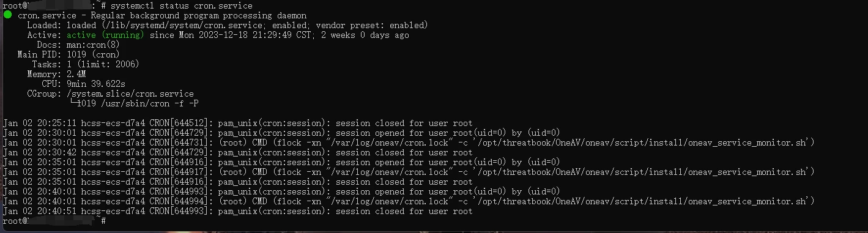Click the systemctl status cron.service command text
Viewport: 868px width, 233px height.
point(181,6)
